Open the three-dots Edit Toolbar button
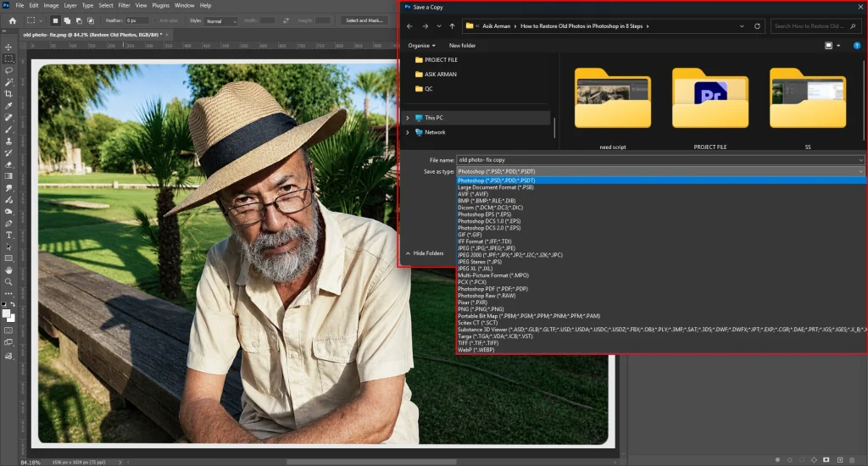Screen dimensions: 868x466 (8, 293)
